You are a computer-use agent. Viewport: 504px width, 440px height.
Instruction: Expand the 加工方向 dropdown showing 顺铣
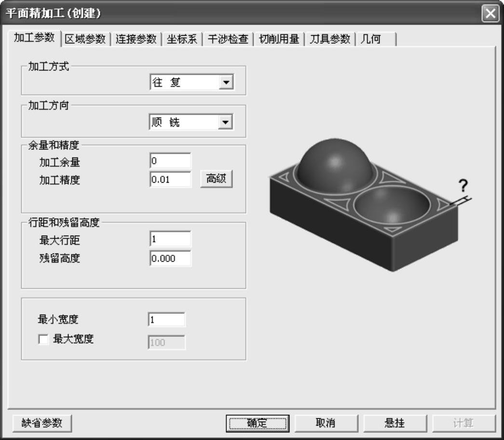[225, 122]
